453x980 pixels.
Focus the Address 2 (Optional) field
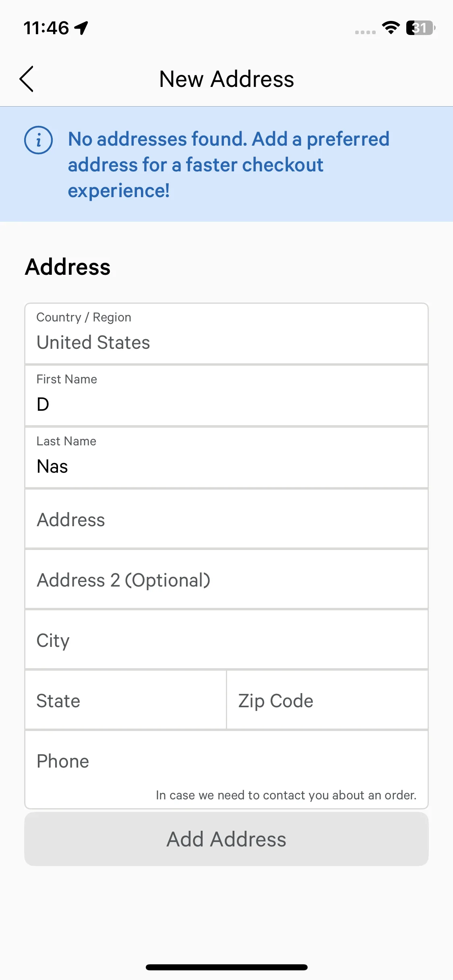(226, 580)
